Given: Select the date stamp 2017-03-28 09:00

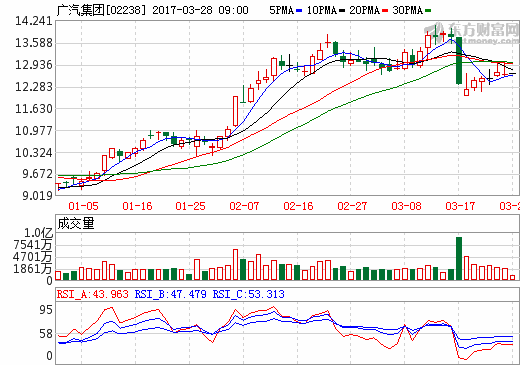Looking at the screenshot, I should click(x=200, y=10).
